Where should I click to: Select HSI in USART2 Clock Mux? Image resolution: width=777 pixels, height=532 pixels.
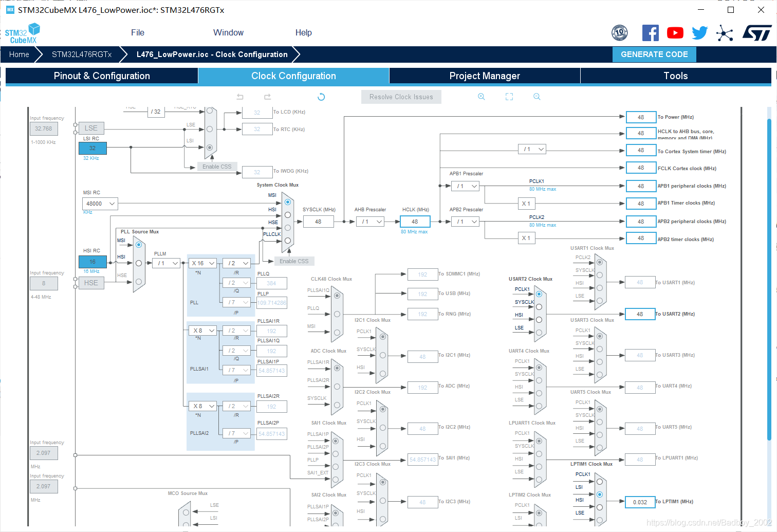(x=539, y=320)
